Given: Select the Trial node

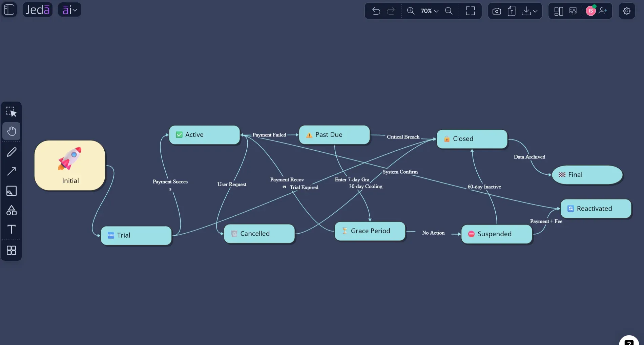Looking at the screenshot, I should click(x=136, y=235).
